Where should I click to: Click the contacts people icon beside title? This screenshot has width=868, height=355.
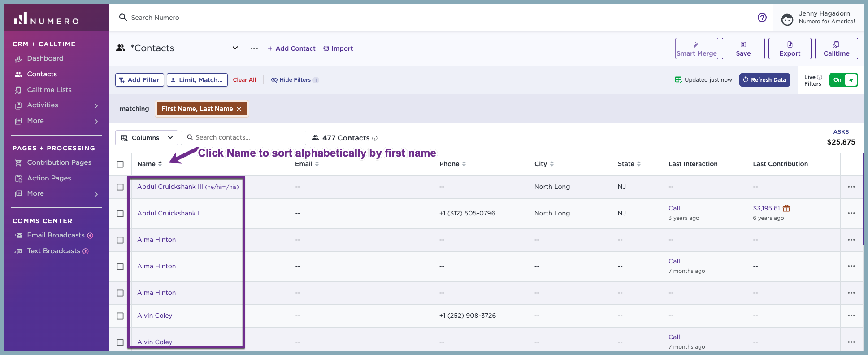point(121,48)
